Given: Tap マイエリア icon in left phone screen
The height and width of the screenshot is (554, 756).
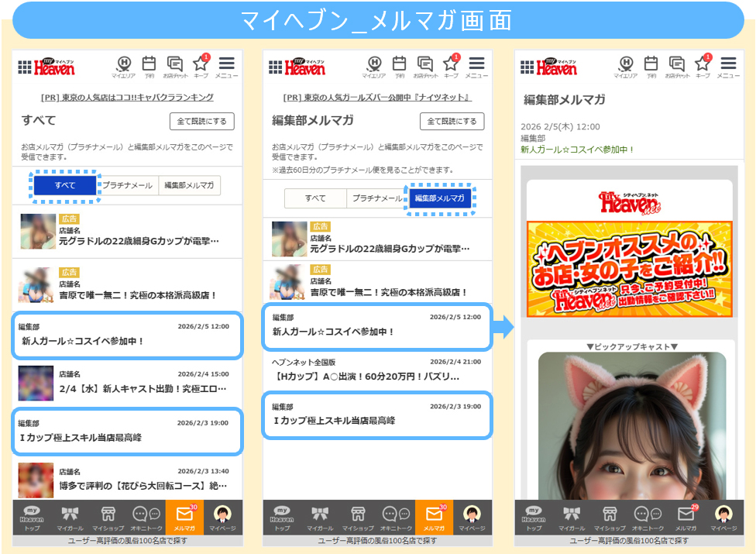Looking at the screenshot, I should point(124,65).
